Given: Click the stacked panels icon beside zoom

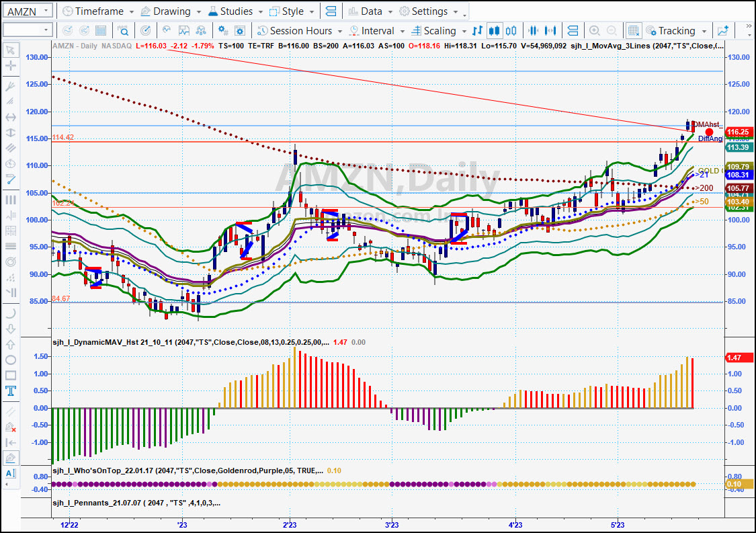Looking at the screenshot, I should 573,31.
